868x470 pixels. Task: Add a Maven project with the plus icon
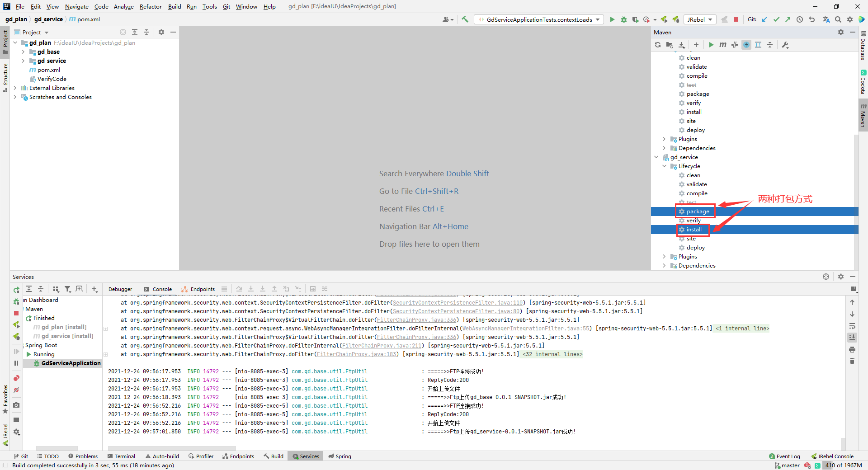click(x=696, y=45)
